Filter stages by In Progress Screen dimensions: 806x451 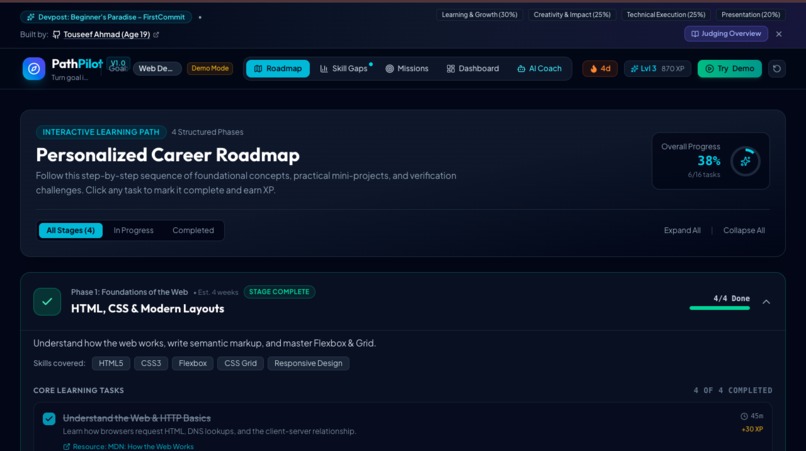(x=133, y=230)
